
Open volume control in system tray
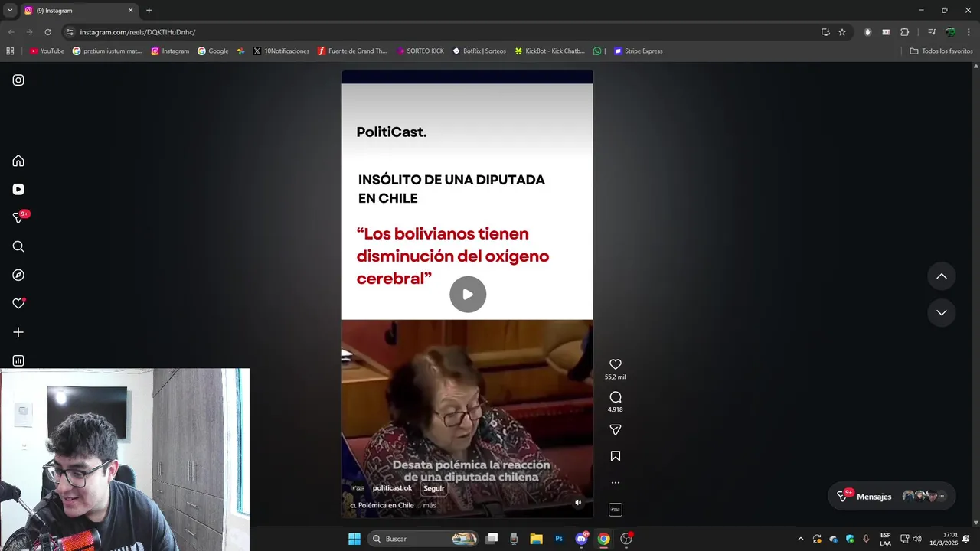[917, 539]
